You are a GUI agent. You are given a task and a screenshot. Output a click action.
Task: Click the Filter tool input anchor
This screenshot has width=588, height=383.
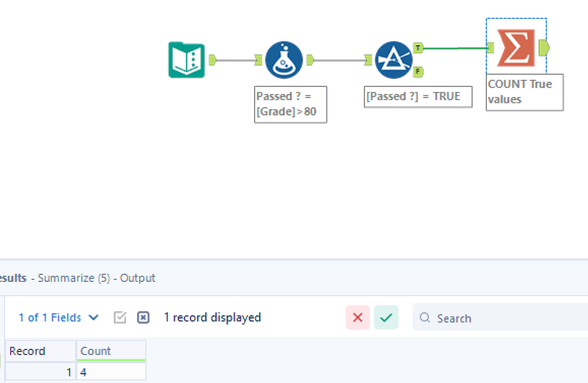(368, 60)
